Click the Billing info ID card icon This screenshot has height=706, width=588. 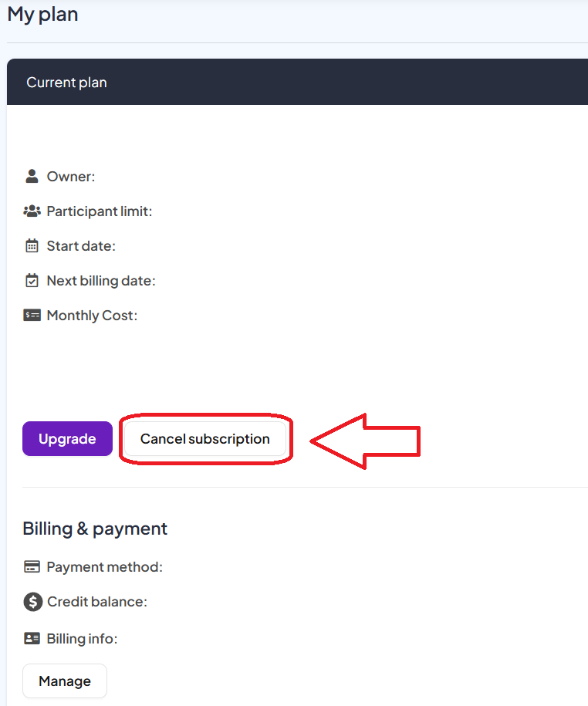pyautogui.click(x=32, y=639)
